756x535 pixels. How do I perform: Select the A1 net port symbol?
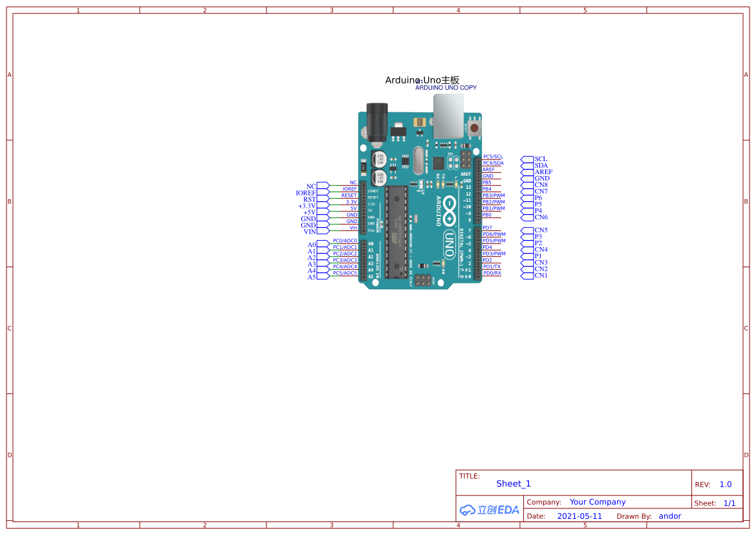click(x=323, y=251)
